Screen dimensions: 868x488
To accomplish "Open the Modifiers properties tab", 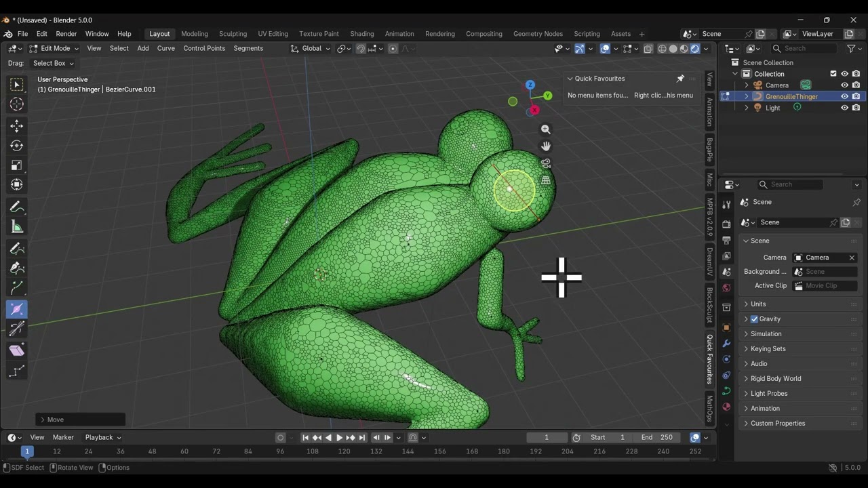I will (x=726, y=344).
